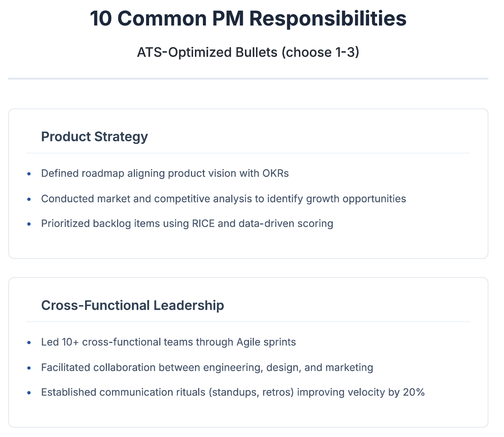
Task: Click the bullet dot before "Facilitated collaboration"
Action: 29,368
